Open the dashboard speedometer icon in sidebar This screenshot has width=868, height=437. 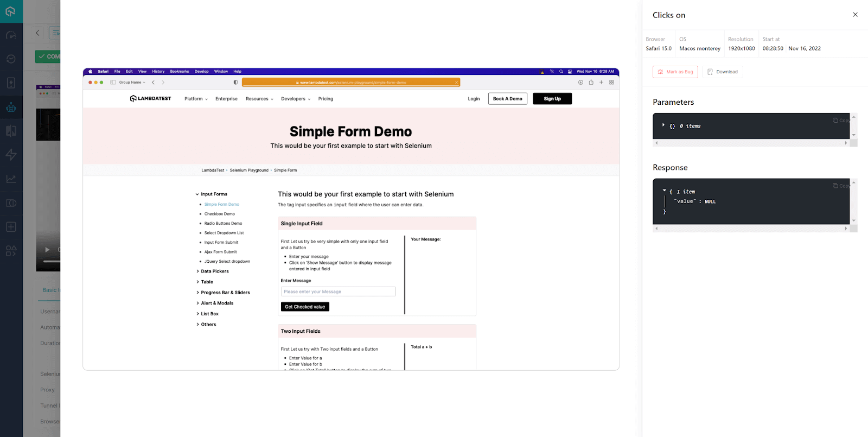(x=11, y=35)
